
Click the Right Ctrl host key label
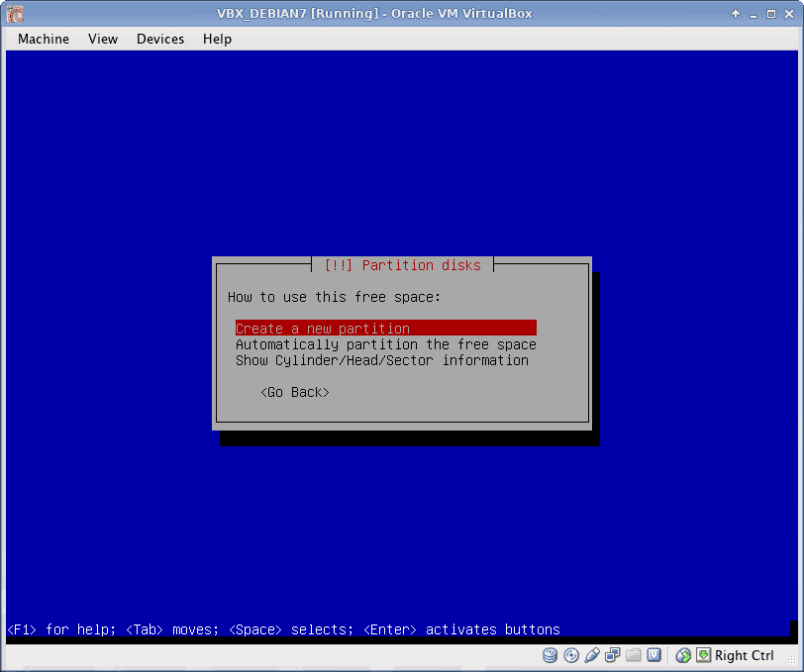coord(745,655)
